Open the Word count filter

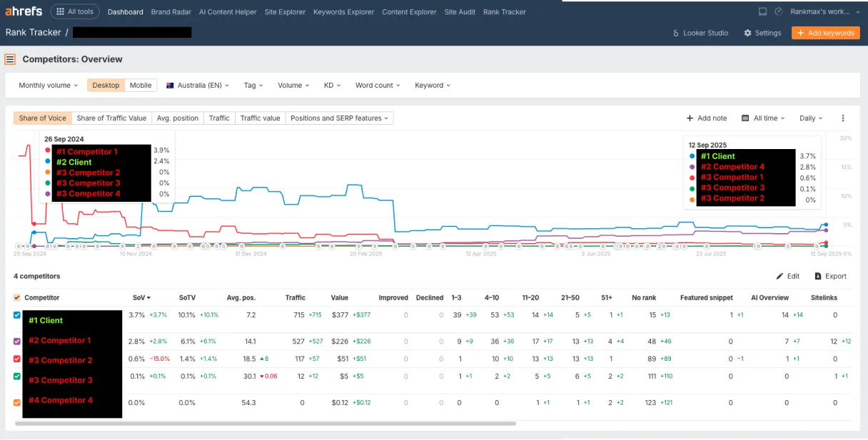(378, 85)
